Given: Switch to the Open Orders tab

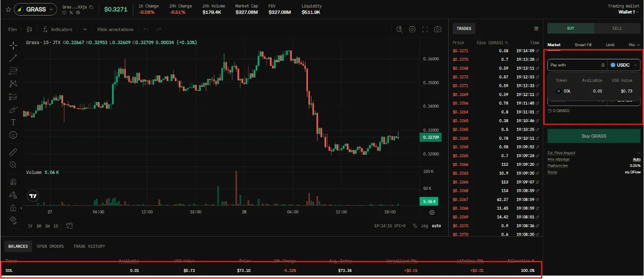Looking at the screenshot, I should click(50, 246).
